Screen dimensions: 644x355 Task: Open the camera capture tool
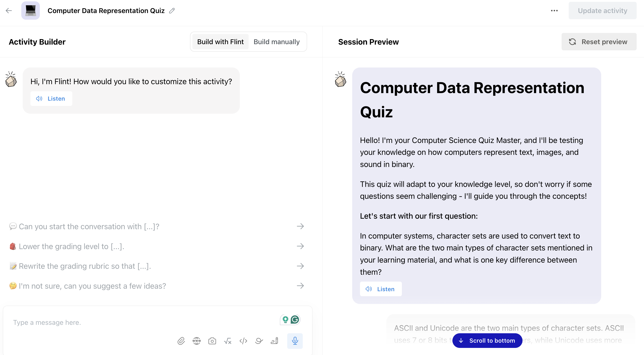pos(212,341)
